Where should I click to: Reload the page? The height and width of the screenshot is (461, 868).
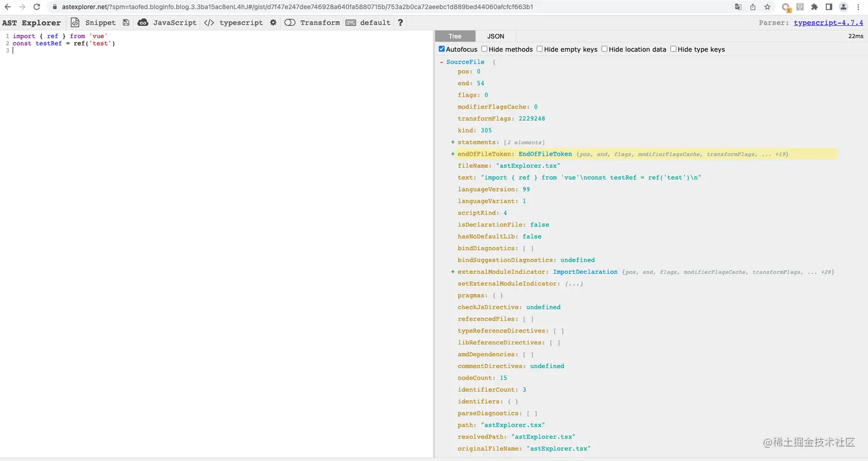click(37, 7)
